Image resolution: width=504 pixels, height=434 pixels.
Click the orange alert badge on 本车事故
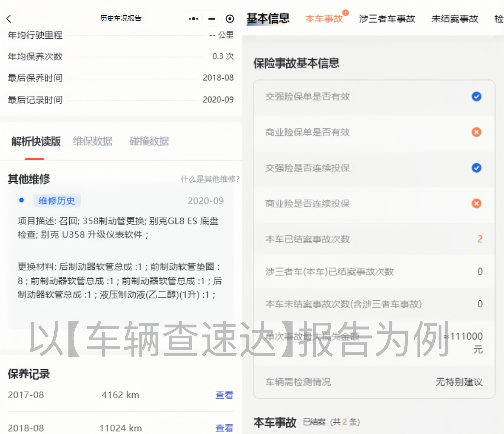(345, 13)
